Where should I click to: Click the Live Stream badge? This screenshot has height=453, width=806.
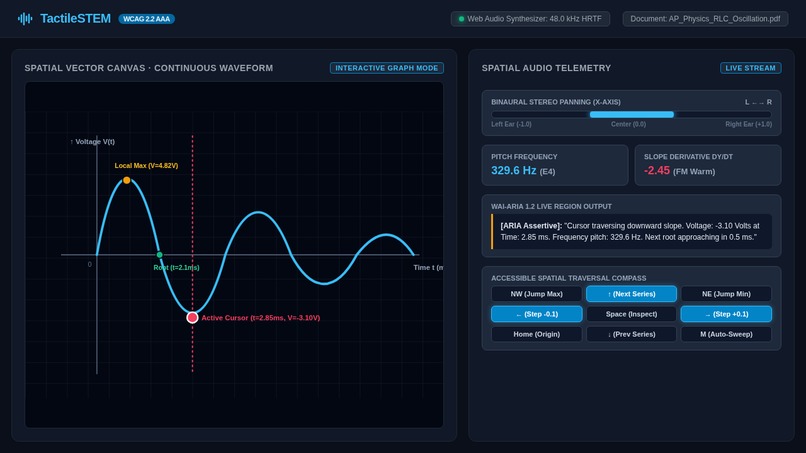(x=750, y=68)
